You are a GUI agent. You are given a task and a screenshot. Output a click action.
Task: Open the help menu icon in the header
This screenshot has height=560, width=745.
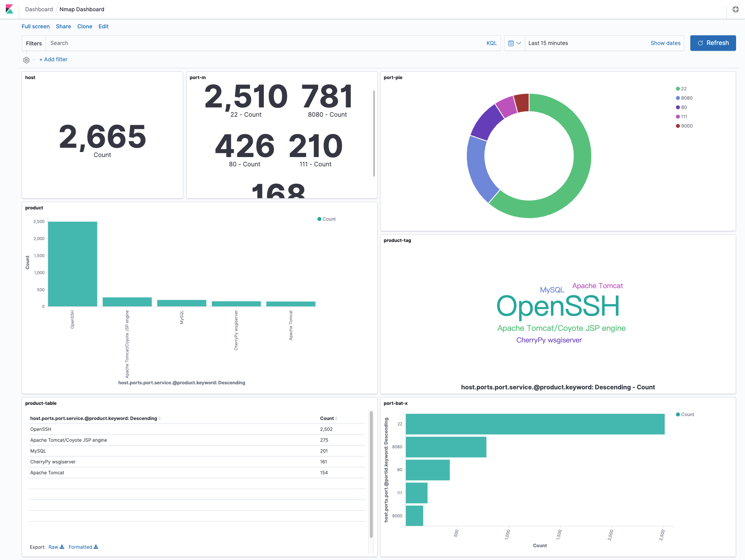point(735,9)
